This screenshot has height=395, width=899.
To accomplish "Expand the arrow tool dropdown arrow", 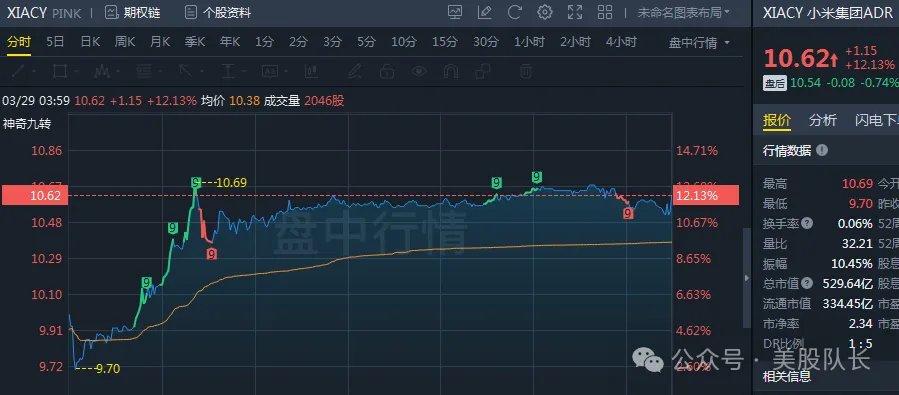I will 201,72.
